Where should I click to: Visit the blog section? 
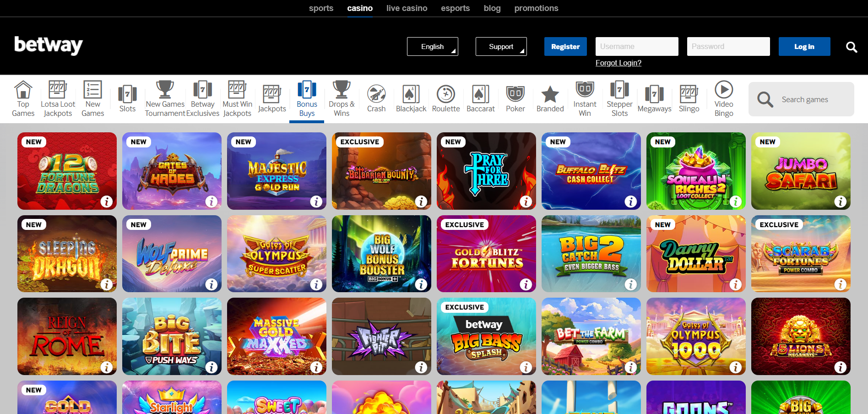click(492, 8)
